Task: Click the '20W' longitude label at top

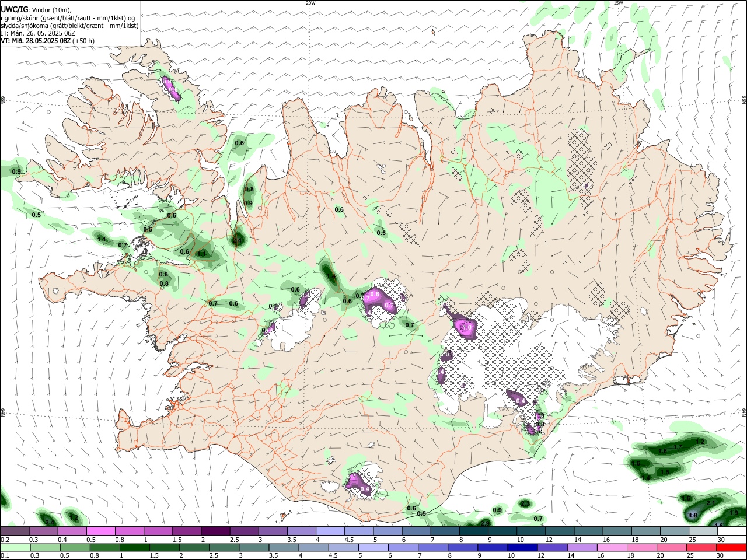Action: tap(310, 3)
